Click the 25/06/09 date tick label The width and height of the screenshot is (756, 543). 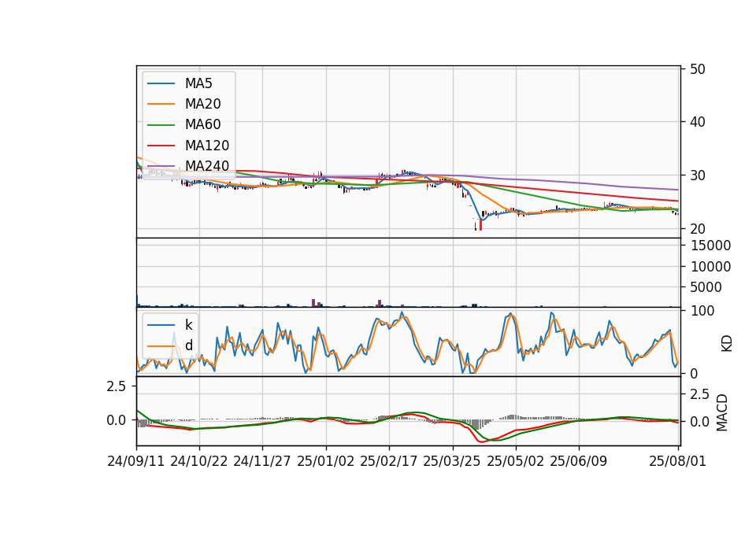tap(579, 461)
